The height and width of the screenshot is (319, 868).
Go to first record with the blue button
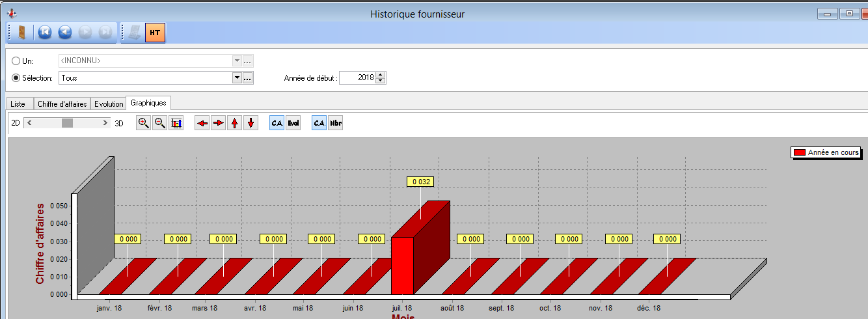coord(44,32)
